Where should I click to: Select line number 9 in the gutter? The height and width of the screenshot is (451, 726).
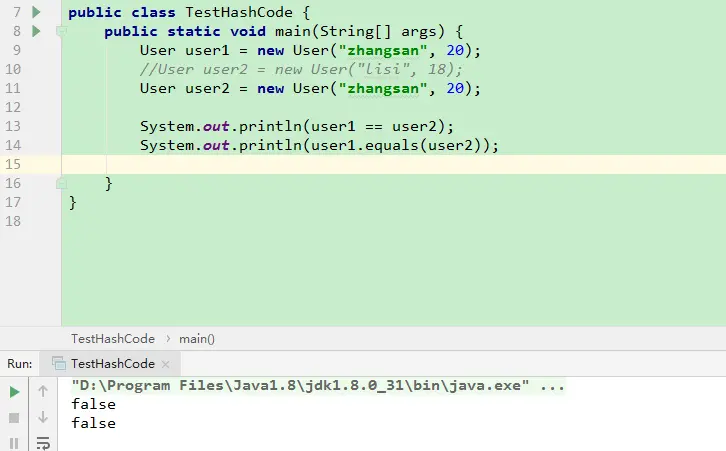17,50
